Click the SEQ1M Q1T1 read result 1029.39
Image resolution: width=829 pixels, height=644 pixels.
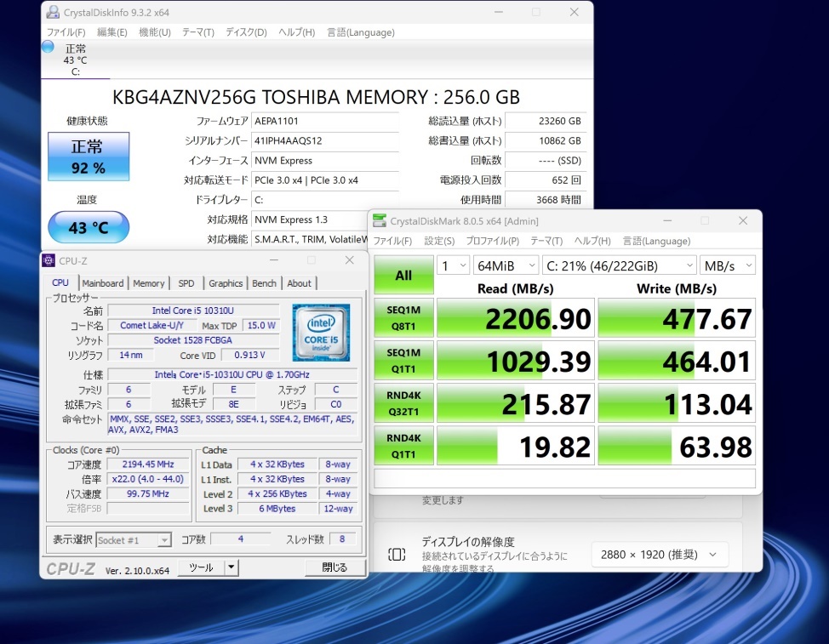516,361
